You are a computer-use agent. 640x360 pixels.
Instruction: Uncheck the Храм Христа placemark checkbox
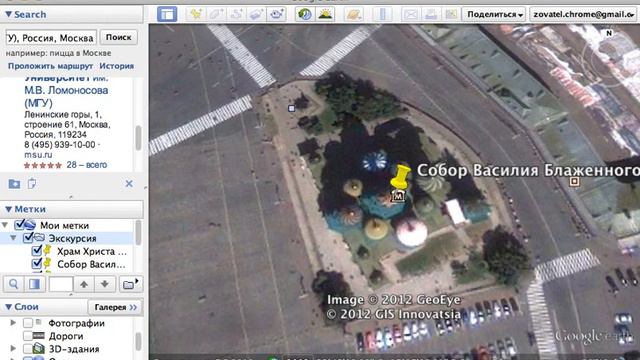click(36, 251)
